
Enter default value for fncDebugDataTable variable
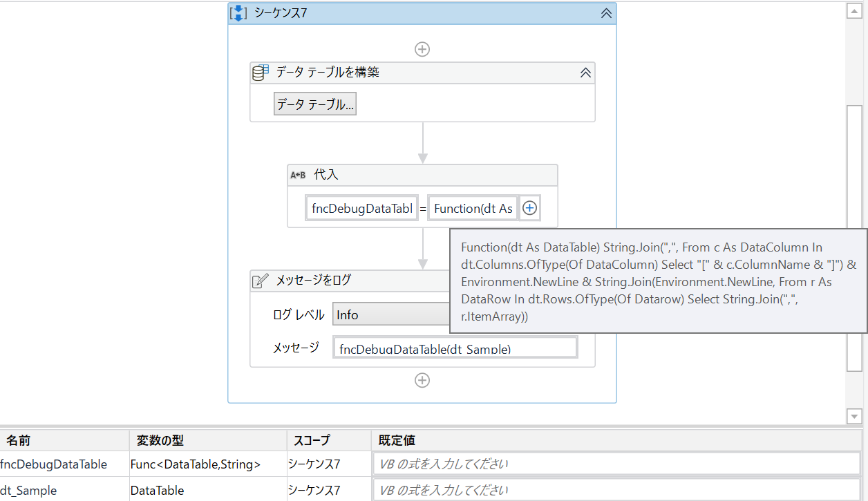point(616,464)
